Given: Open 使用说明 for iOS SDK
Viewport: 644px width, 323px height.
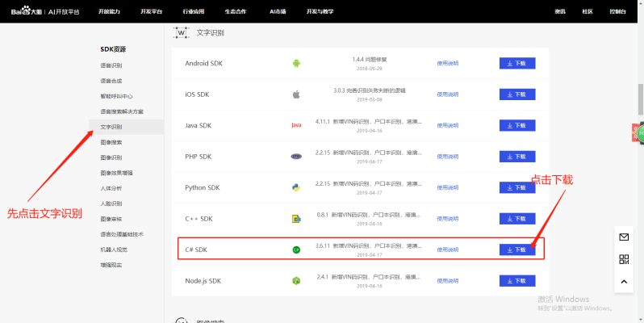Looking at the screenshot, I should click(x=448, y=94).
